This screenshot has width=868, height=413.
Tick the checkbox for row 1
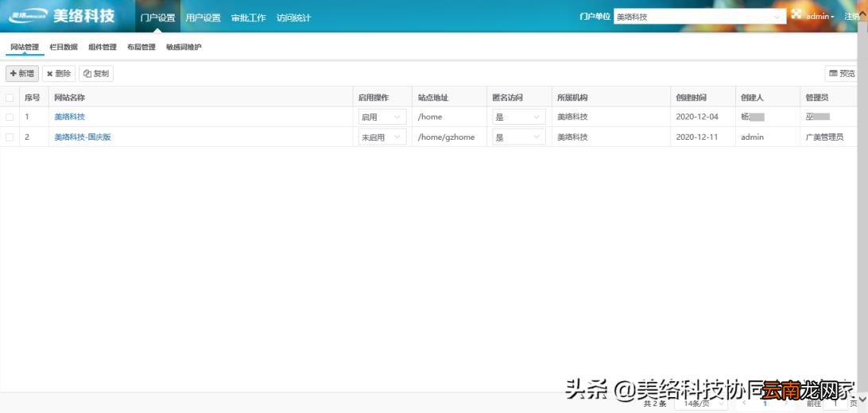click(x=10, y=117)
